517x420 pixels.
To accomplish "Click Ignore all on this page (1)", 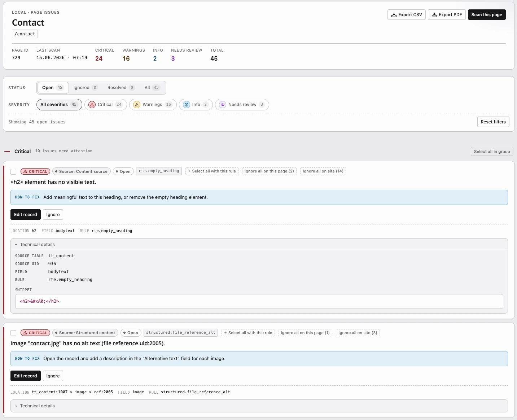I will point(305,333).
